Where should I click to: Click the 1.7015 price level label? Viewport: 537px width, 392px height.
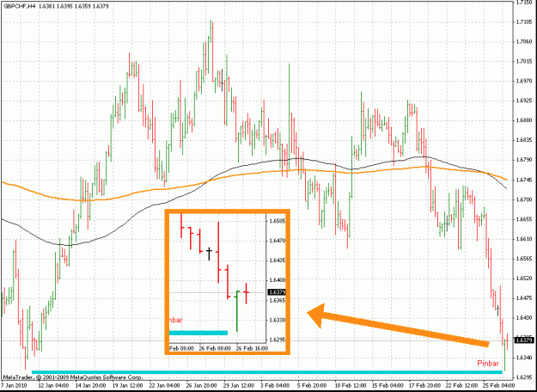pos(523,62)
